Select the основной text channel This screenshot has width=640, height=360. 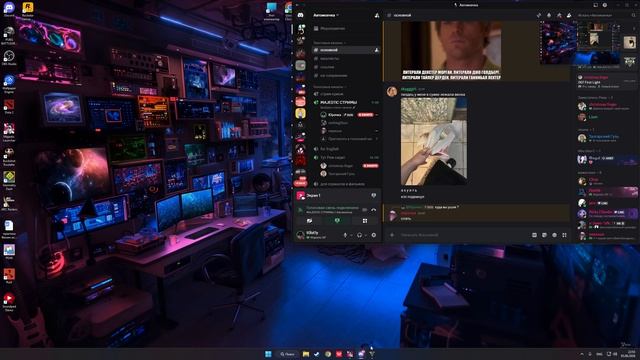pos(346,50)
